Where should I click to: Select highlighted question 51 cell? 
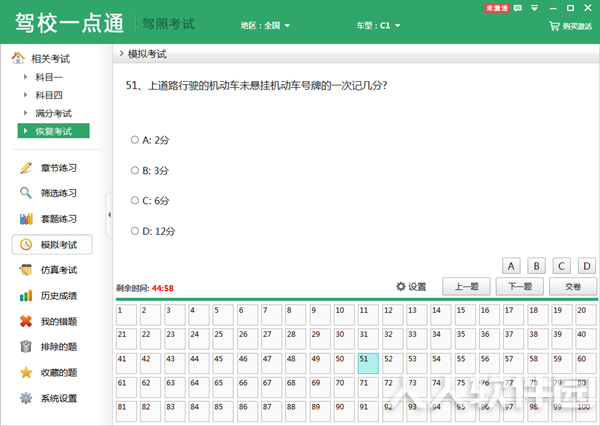click(x=368, y=364)
